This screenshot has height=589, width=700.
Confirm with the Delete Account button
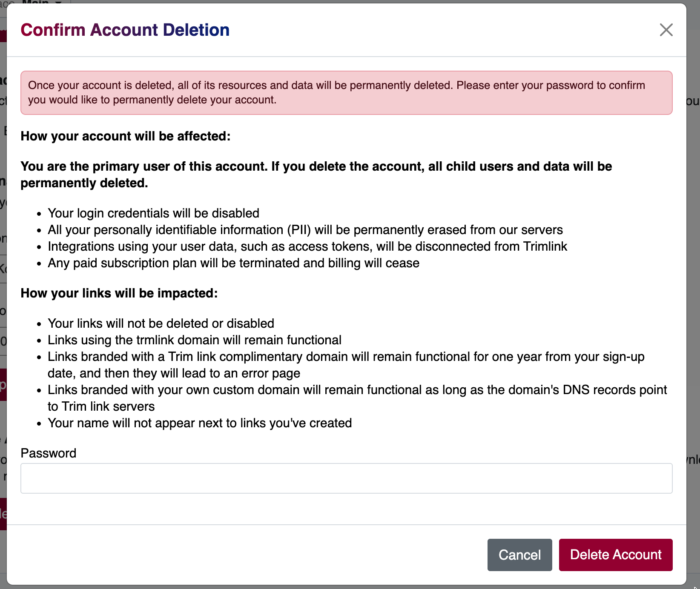pos(616,555)
